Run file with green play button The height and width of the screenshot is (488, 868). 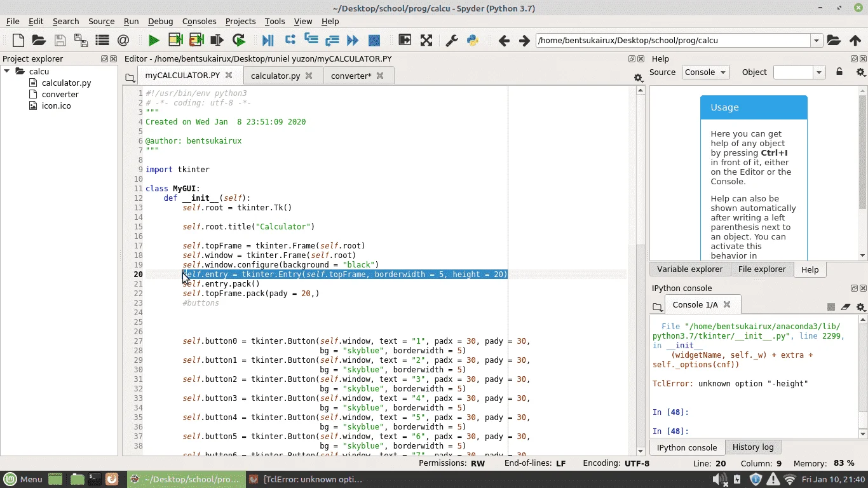pyautogui.click(x=154, y=40)
